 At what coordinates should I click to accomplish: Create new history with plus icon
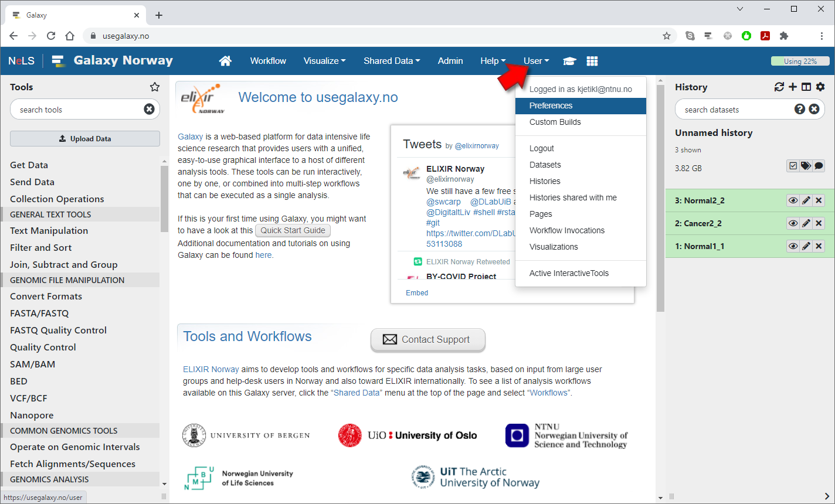click(793, 87)
